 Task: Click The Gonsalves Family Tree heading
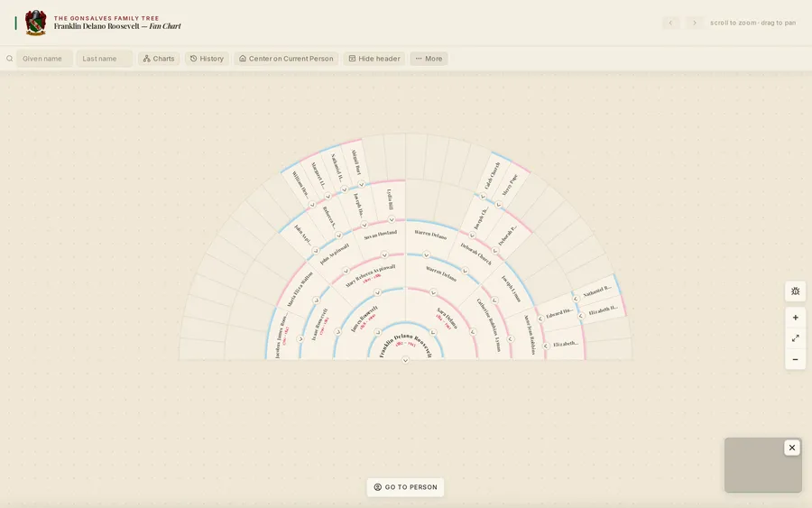pos(106,18)
